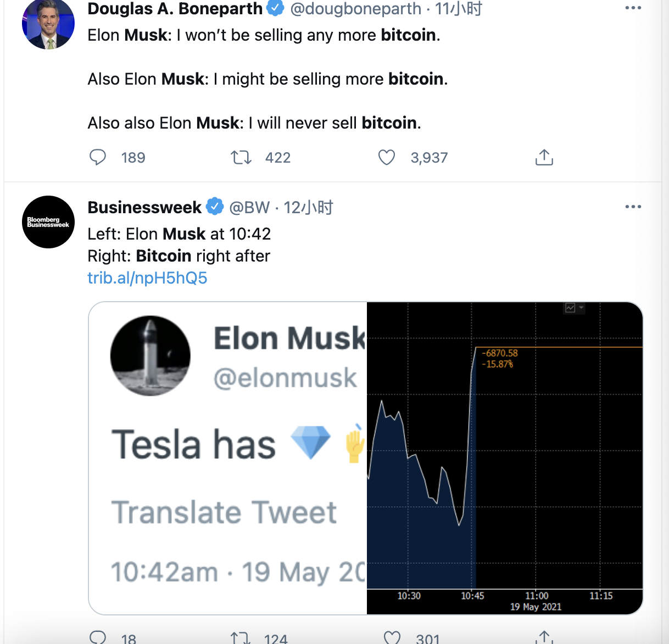
Task: Open chart type dropdown in Bitcoin chart
Action: coord(574,308)
